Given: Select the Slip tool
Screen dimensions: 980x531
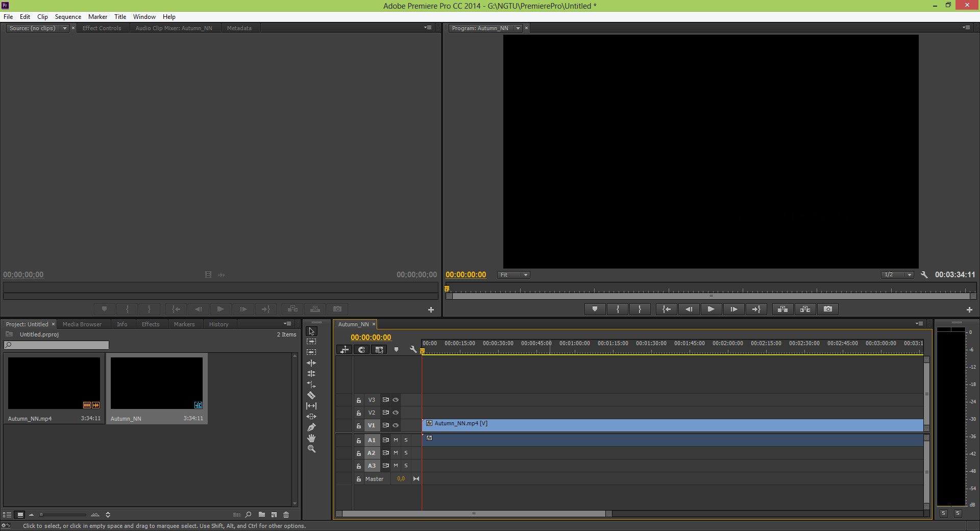Looking at the screenshot, I should (311, 406).
